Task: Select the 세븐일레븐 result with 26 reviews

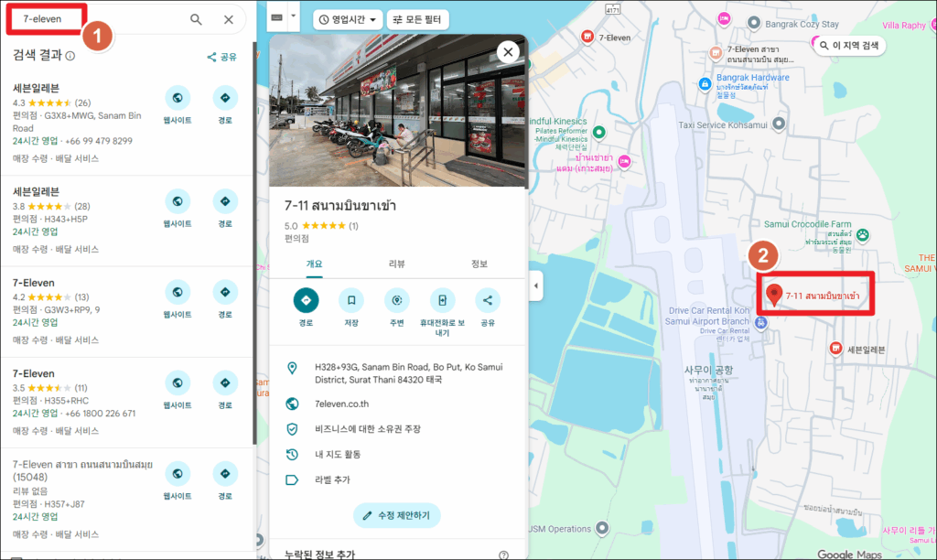Action: 125,124
